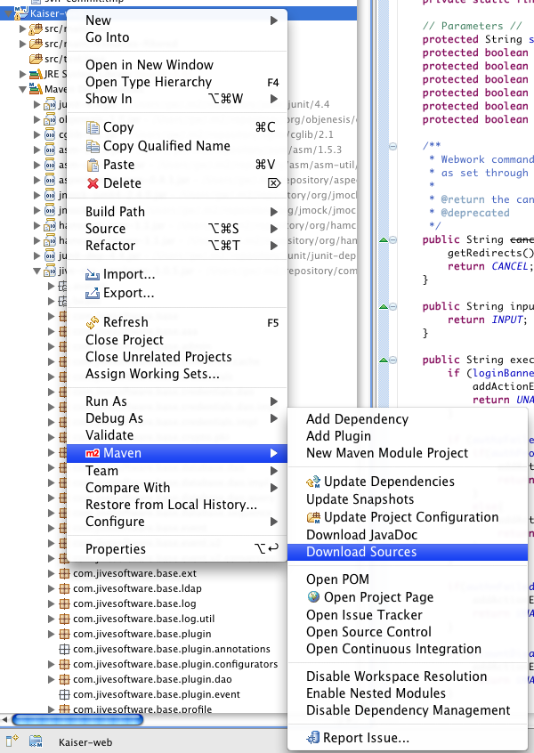Open the Team submenu
This screenshot has height=753, width=534.
[x=177, y=471]
